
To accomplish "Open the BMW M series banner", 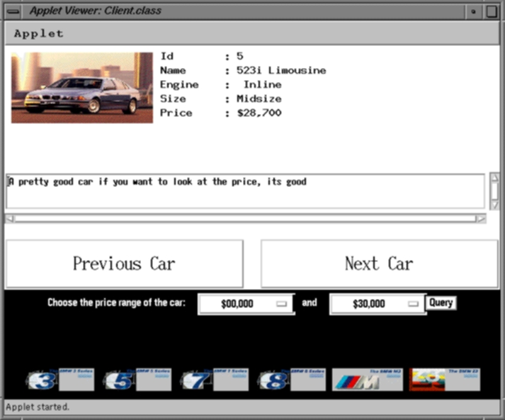I will [x=368, y=380].
